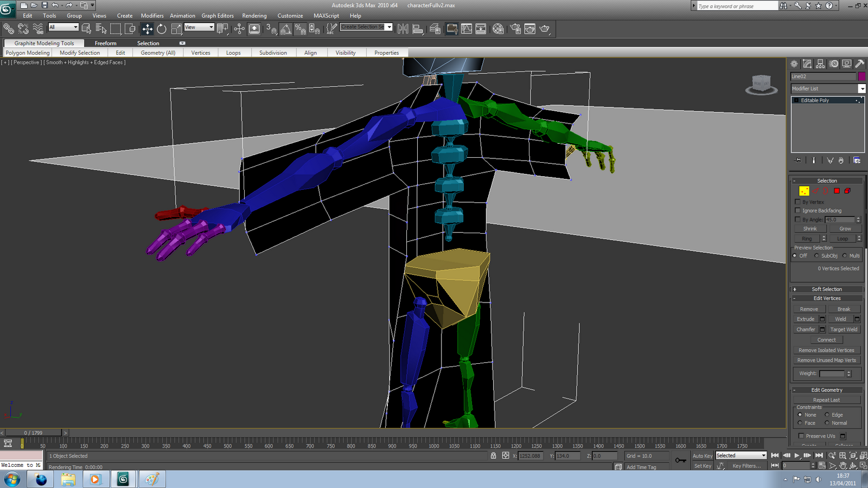This screenshot has height=488, width=868.
Task: Click the Key Filters button
Action: (x=746, y=466)
